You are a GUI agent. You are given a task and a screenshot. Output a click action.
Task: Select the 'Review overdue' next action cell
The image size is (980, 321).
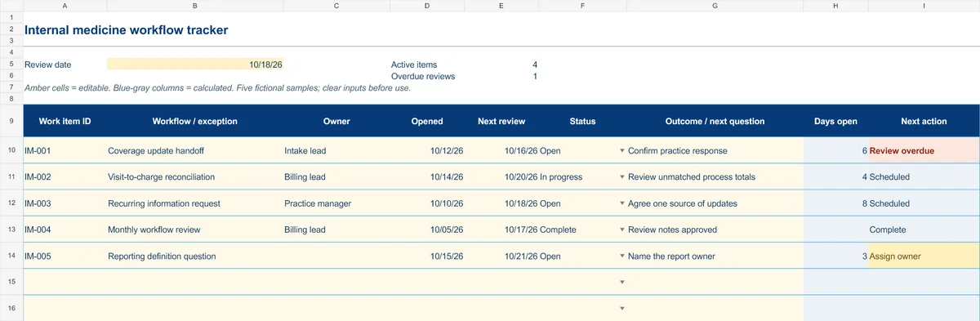(924, 151)
